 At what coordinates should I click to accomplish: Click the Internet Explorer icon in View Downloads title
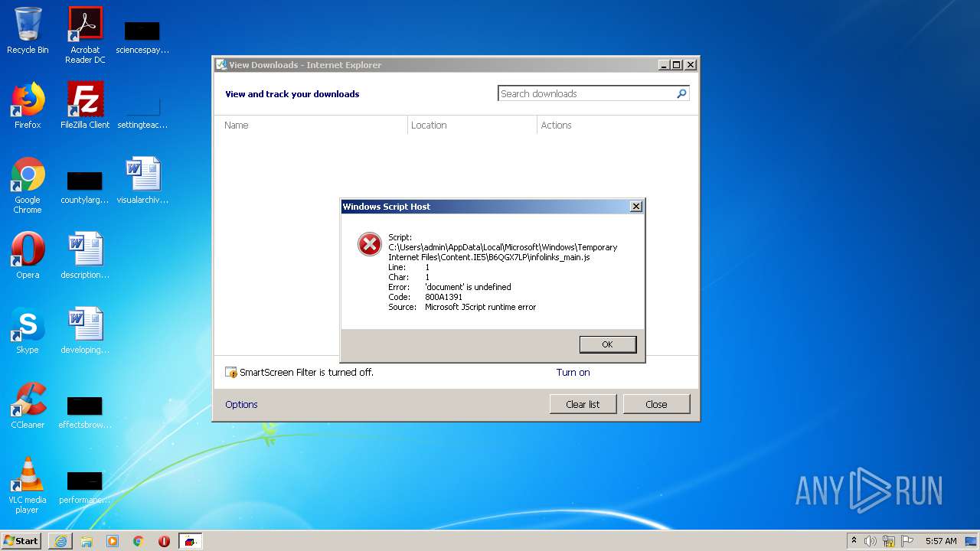click(x=221, y=65)
